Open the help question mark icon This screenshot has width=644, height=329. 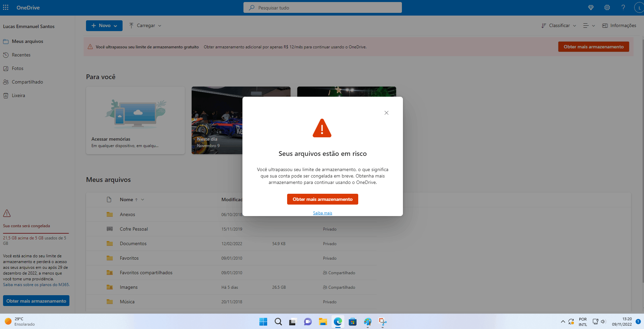(x=623, y=7)
